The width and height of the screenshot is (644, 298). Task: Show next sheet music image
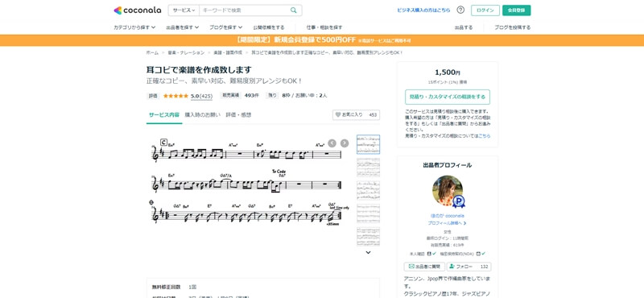[x=345, y=143]
